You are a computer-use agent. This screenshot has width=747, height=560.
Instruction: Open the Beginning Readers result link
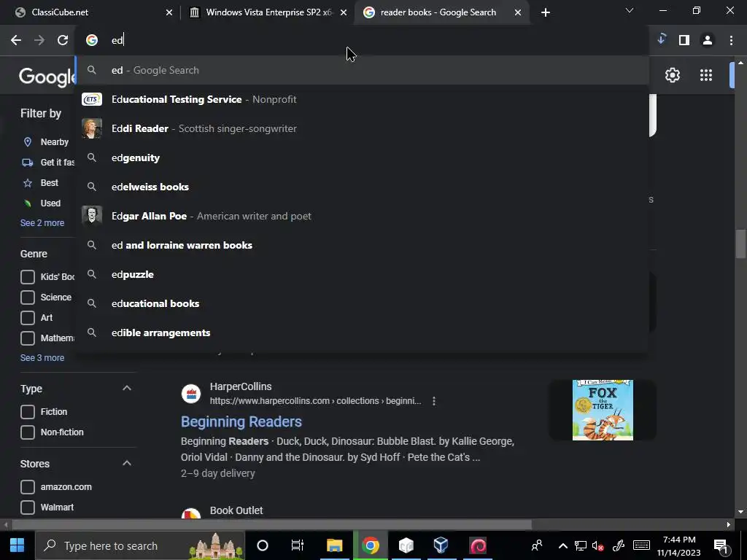241,422
